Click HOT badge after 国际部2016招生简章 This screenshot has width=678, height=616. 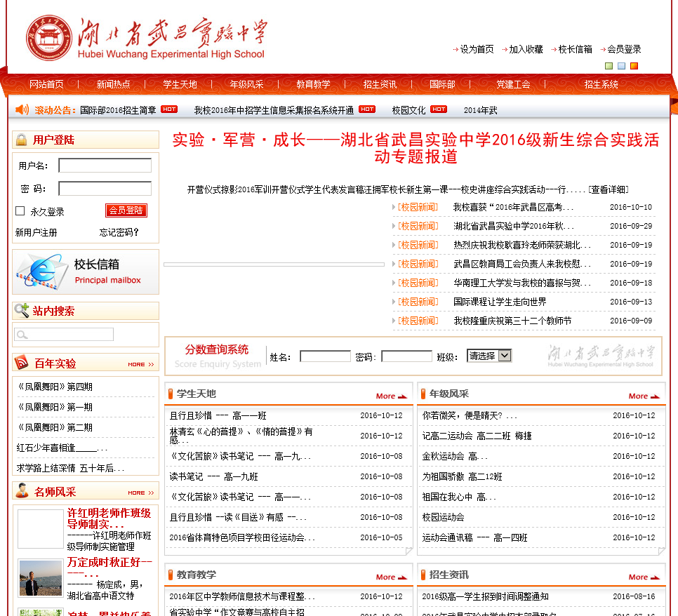click(169, 109)
